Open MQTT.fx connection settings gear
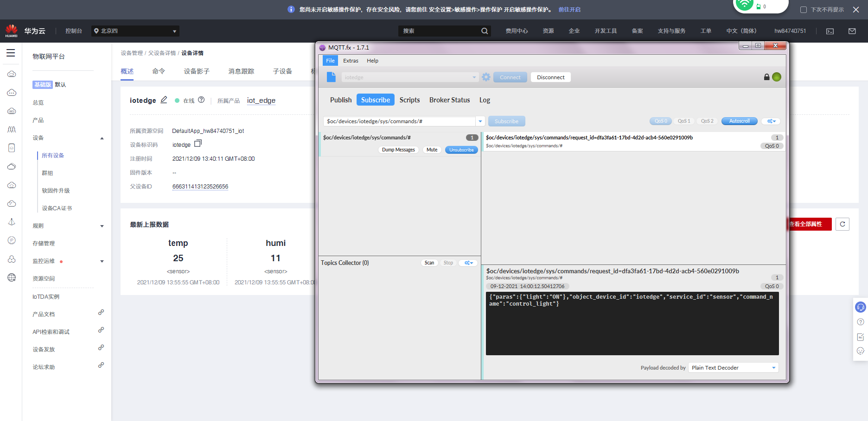The width and height of the screenshot is (868, 421). (486, 77)
